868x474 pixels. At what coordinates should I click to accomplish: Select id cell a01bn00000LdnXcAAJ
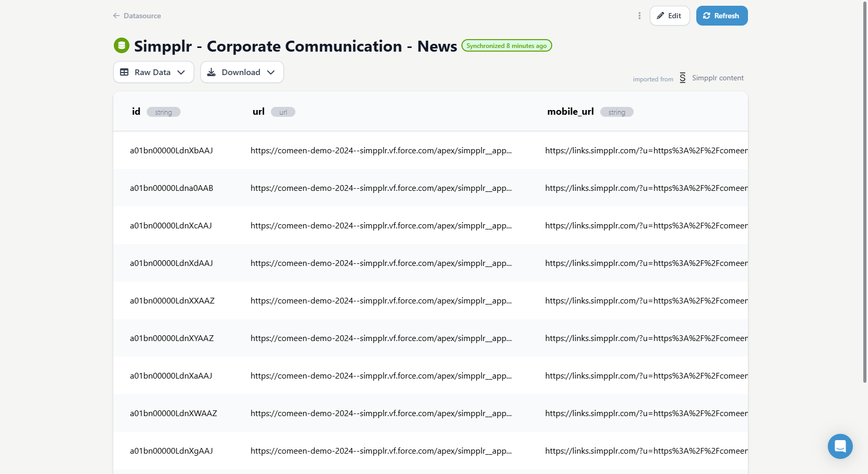(x=171, y=225)
